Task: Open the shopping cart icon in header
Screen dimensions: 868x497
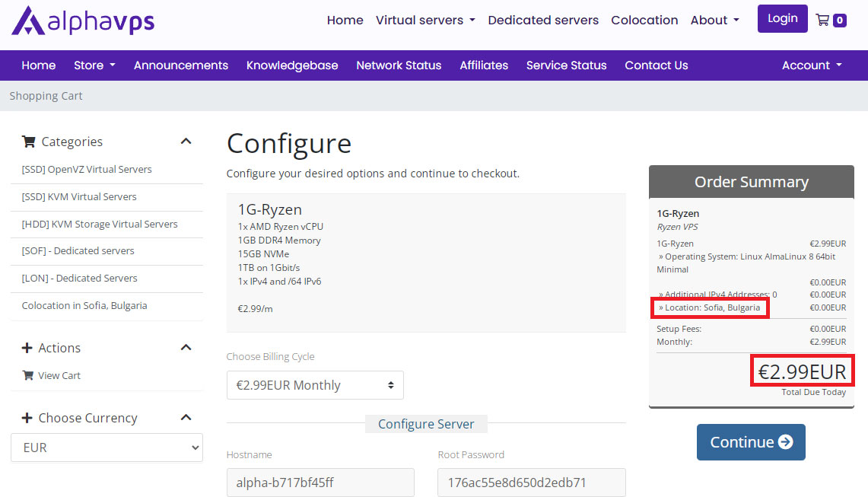Action: pyautogui.click(x=822, y=21)
